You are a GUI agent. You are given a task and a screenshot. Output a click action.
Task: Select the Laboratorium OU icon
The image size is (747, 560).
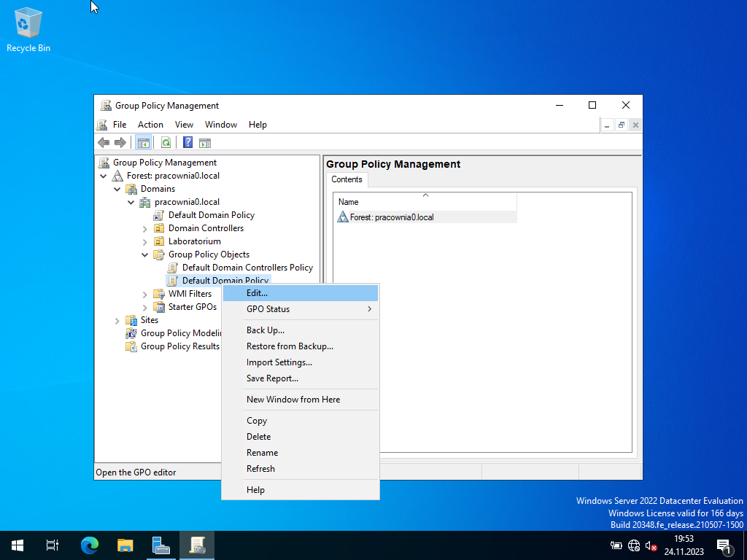[158, 241]
